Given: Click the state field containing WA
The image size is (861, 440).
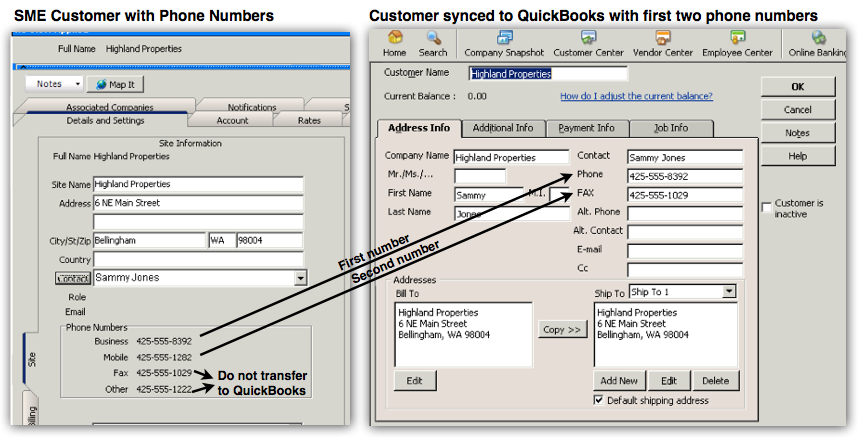Looking at the screenshot, I should coord(222,241).
